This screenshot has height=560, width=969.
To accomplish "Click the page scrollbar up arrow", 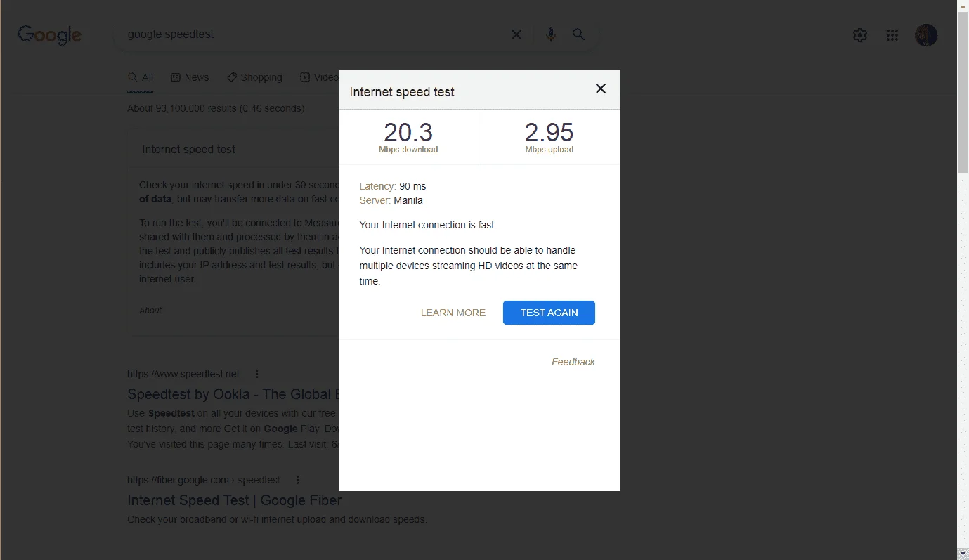I will (x=963, y=6).
